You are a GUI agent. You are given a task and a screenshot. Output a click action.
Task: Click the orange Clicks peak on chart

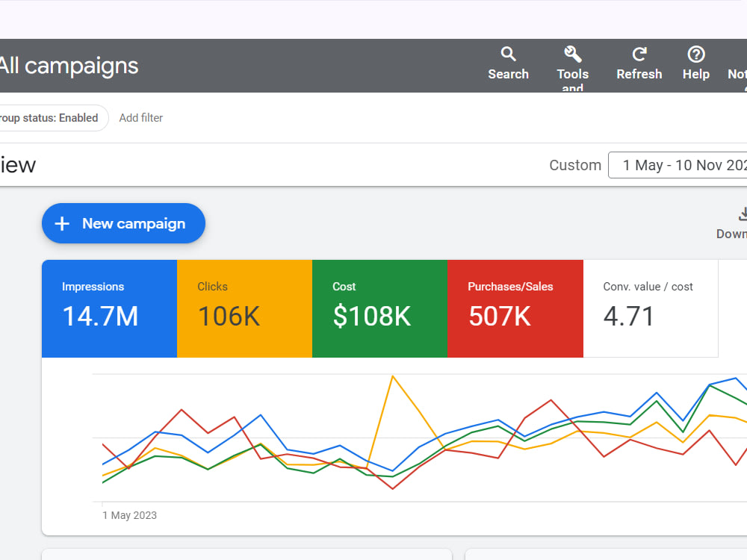pyautogui.click(x=393, y=376)
